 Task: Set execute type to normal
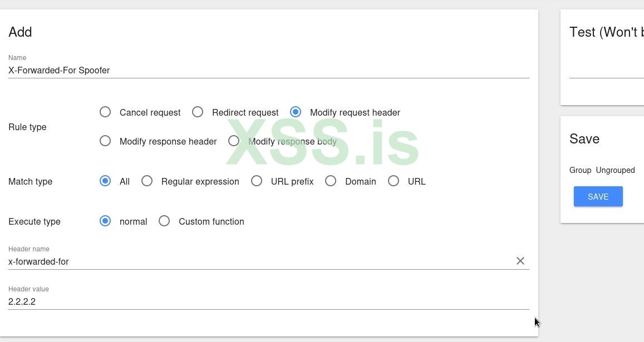[105, 221]
